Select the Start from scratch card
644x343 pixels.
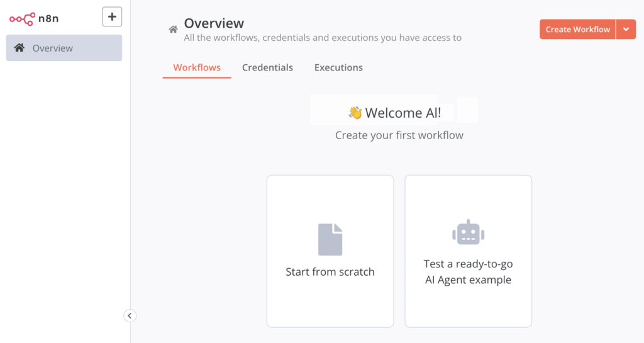pos(330,251)
